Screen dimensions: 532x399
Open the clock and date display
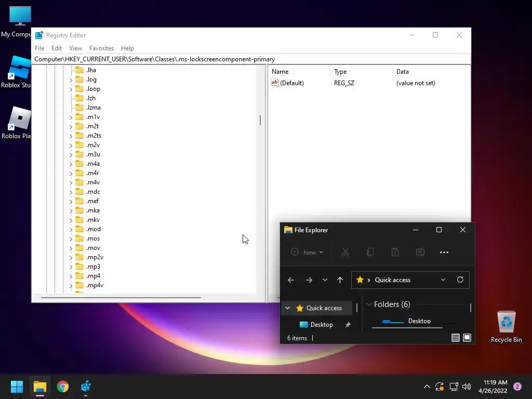click(493, 387)
